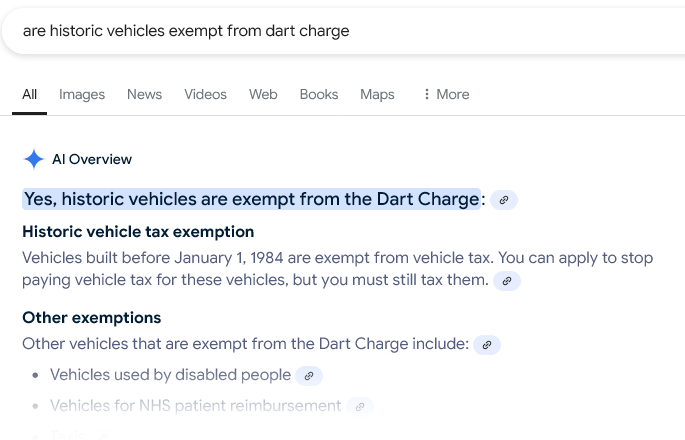Viewport: 685px width, 440px height.
Task: Click the 'AI Overview' label text
Action: (x=92, y=160)
